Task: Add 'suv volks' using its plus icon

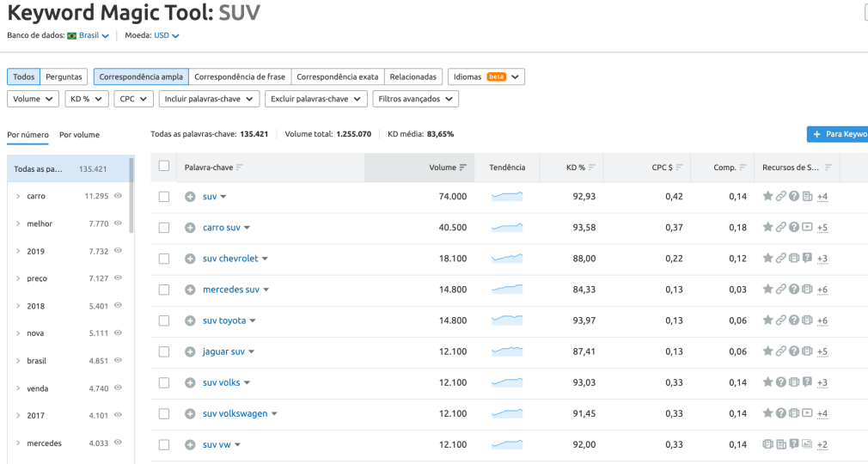Action: 190,382
